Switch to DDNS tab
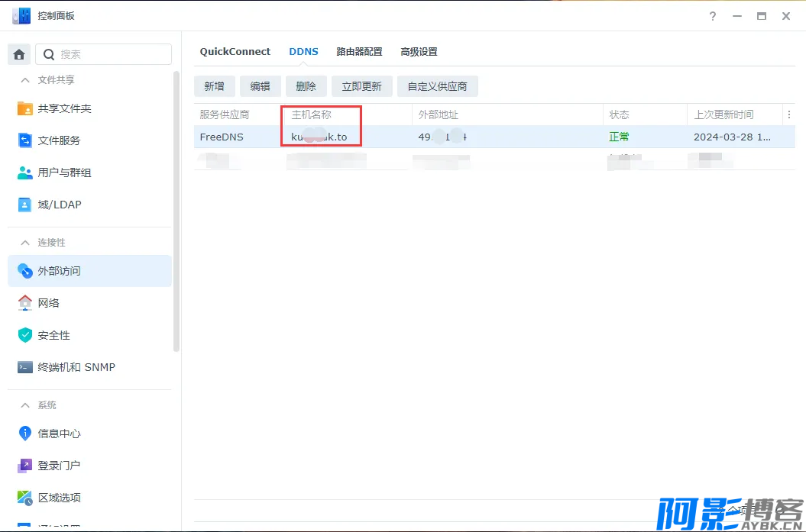The image size is (806, 532). coord(304,51)
